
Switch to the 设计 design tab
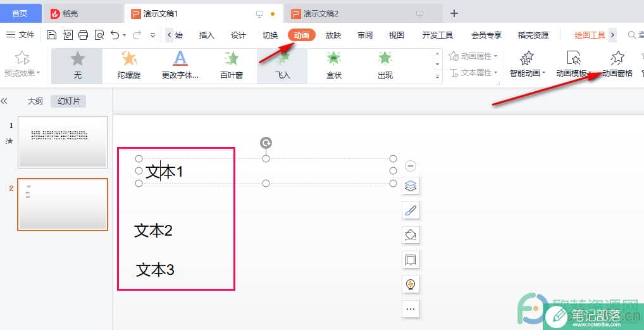tap(238, 35)
